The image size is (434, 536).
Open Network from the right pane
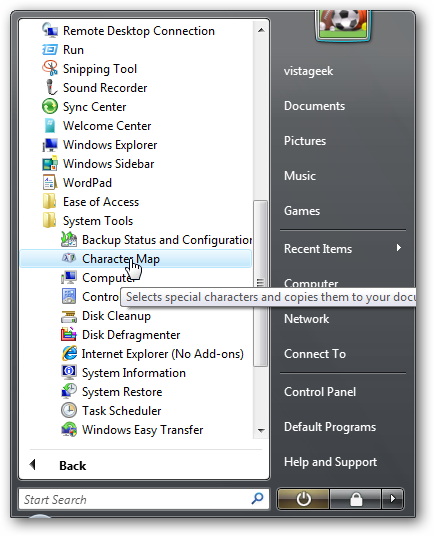[x=306, y=319]
